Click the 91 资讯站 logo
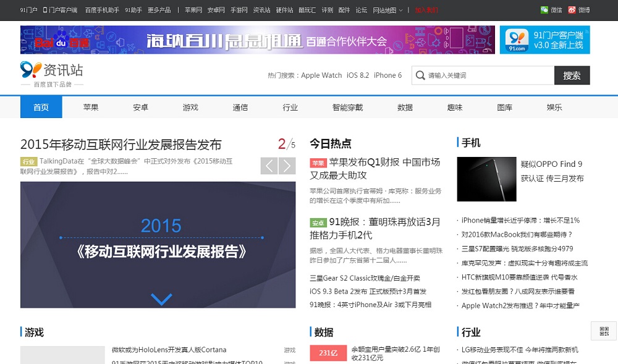The width and height of the screenshot is (618, 364). (52, 74)
